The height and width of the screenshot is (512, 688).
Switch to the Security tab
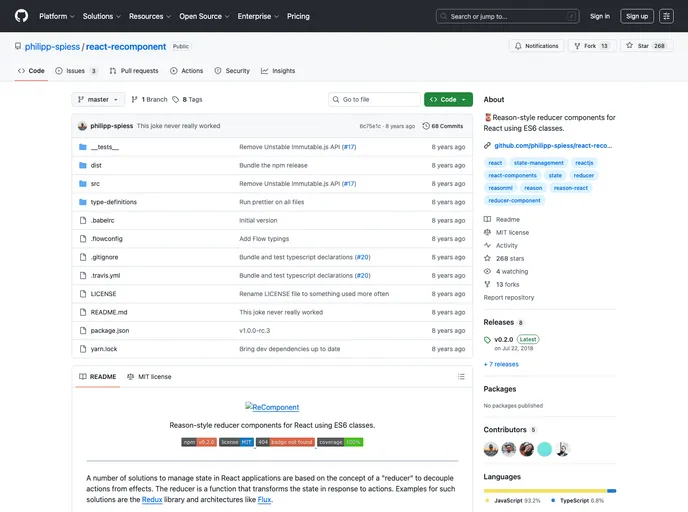tap(232, 71)
